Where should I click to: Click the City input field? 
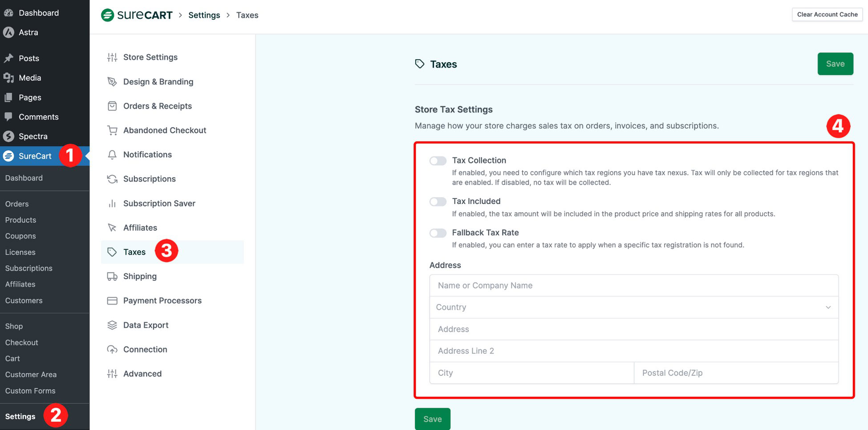pyautogui.click(x=531, y=373)
